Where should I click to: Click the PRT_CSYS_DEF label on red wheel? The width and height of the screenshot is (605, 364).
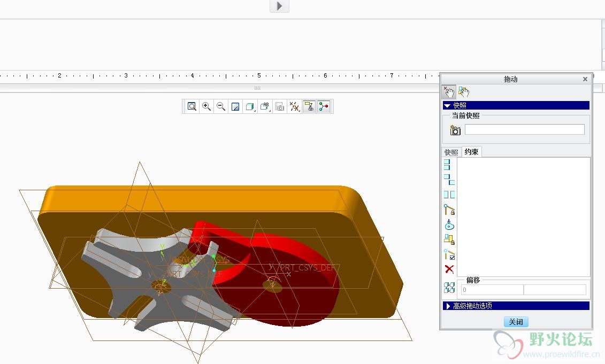307,267
